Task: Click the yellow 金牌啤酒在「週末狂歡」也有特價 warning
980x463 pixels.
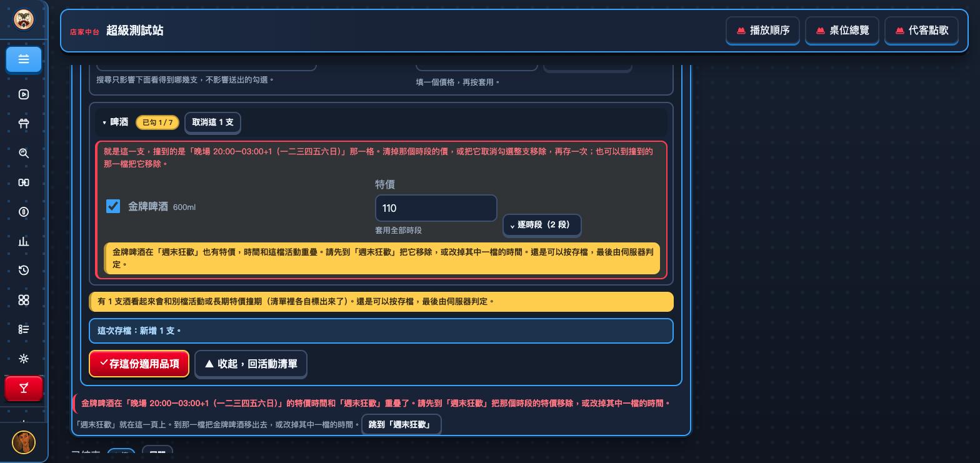Action: (382, 258)
